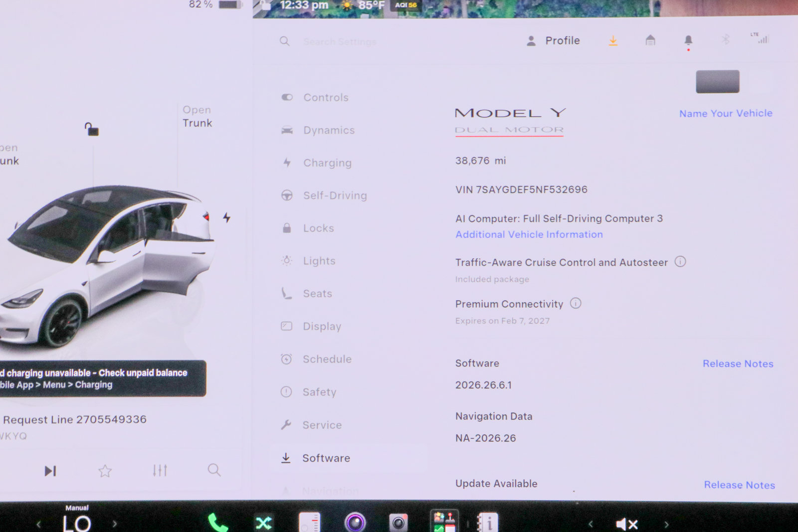
Task: Lower cabin temperature with left chevron by LO
Action: point(38,524)
